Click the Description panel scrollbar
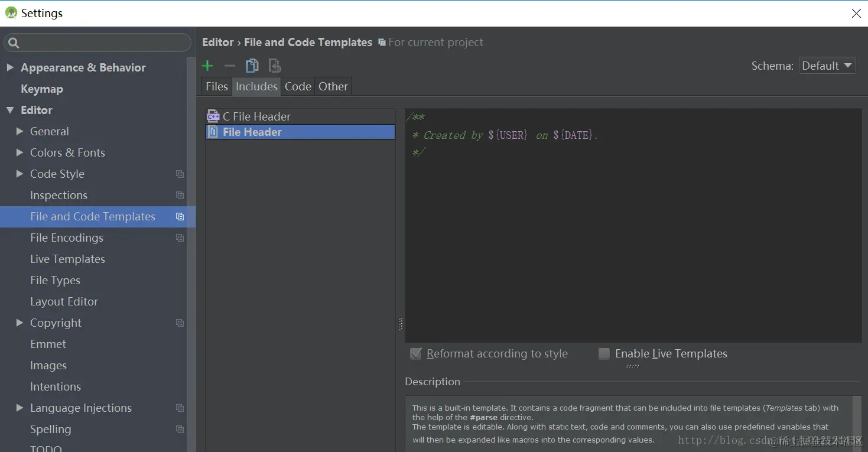 (x=857, y=424)
